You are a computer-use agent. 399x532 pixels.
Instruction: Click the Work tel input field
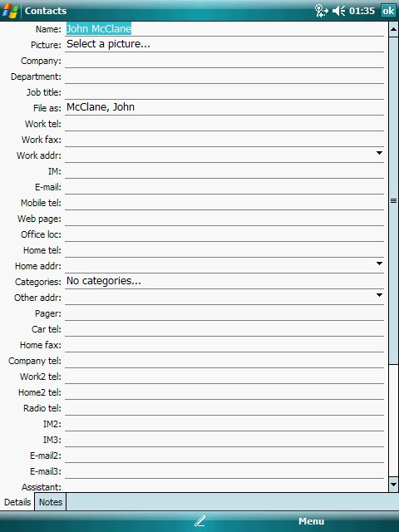(224, 124)
